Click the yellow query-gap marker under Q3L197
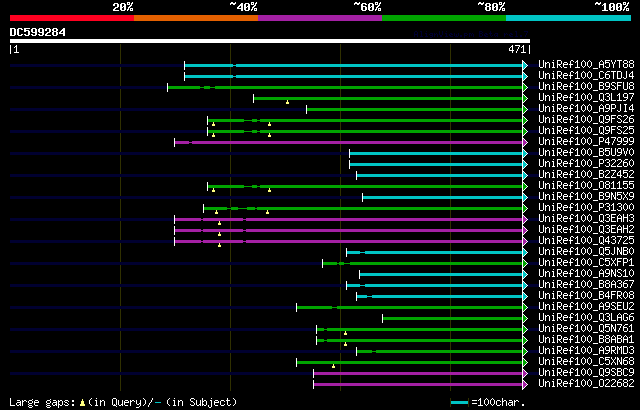 point(287,102)
